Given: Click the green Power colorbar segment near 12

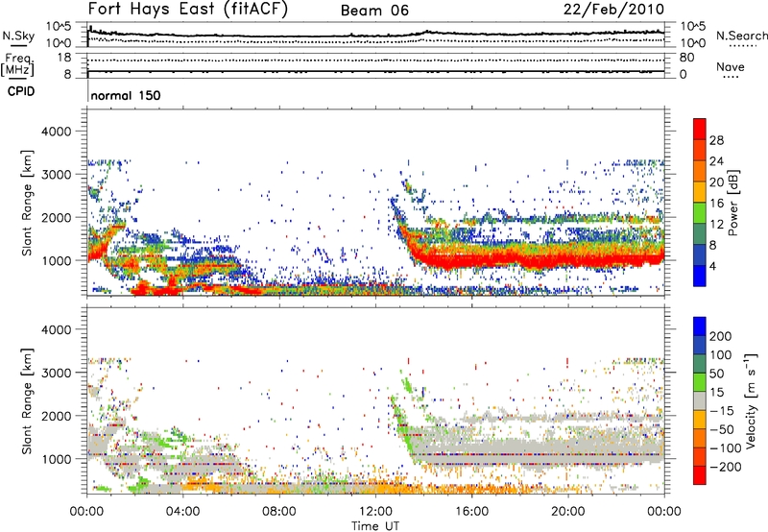Looking at the screenshot, I should [700, 213].
